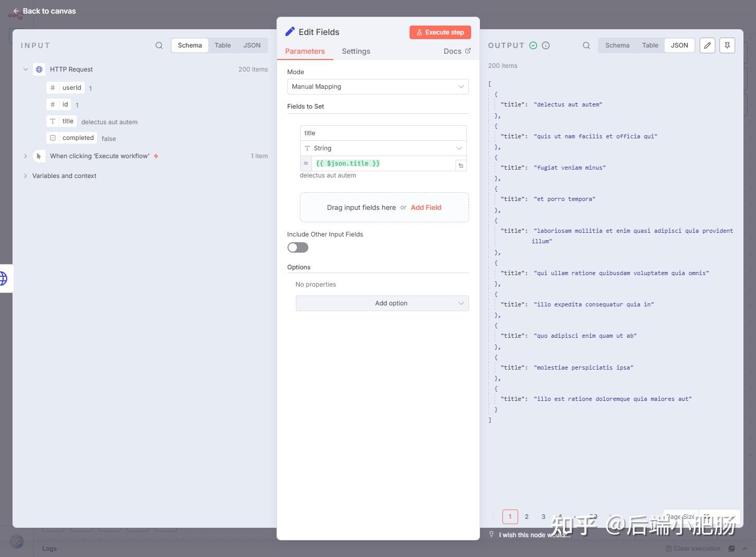Click the checkbox type icon beside completed
This screenshot has height=557, width=756.
pyautogui.click(x=53, y=138)
